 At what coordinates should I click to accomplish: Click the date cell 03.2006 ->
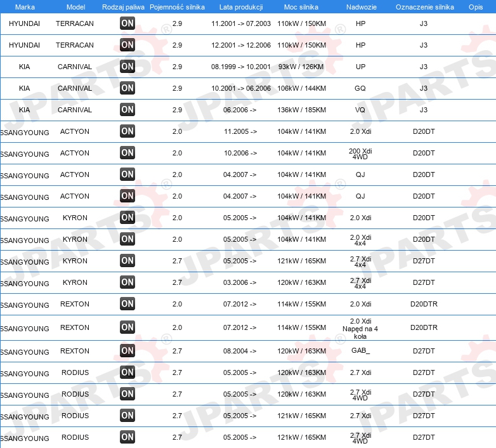[240, 282]
